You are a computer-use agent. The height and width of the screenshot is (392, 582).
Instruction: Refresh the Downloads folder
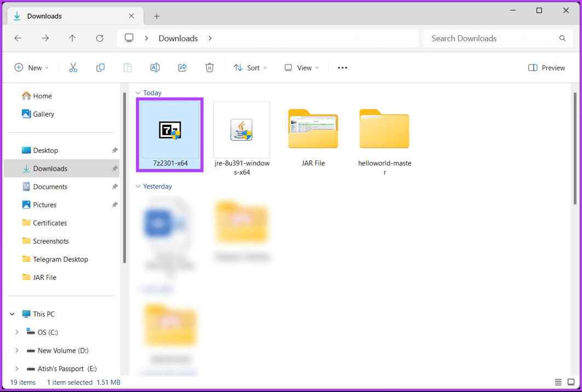tap(100, 38)
